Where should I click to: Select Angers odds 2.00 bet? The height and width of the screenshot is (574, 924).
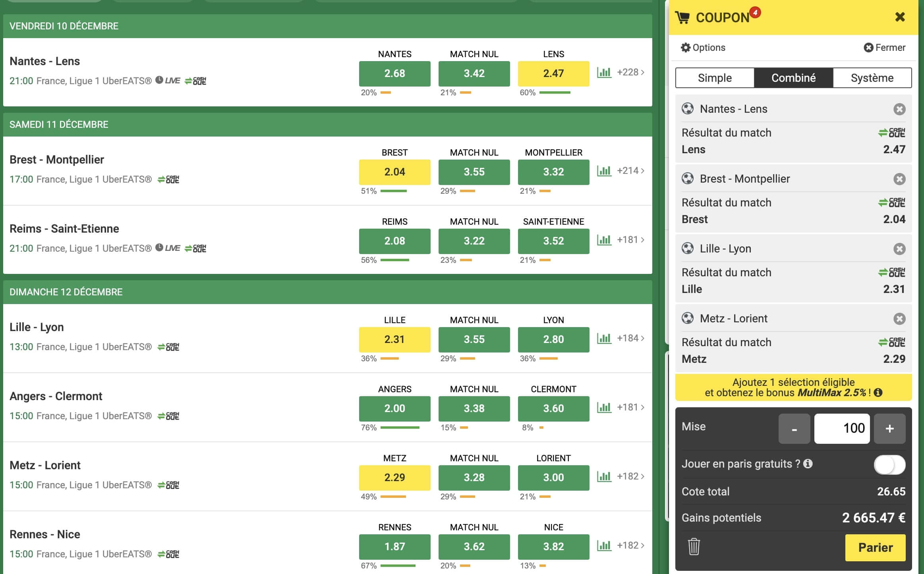click(x=394, y=408)
